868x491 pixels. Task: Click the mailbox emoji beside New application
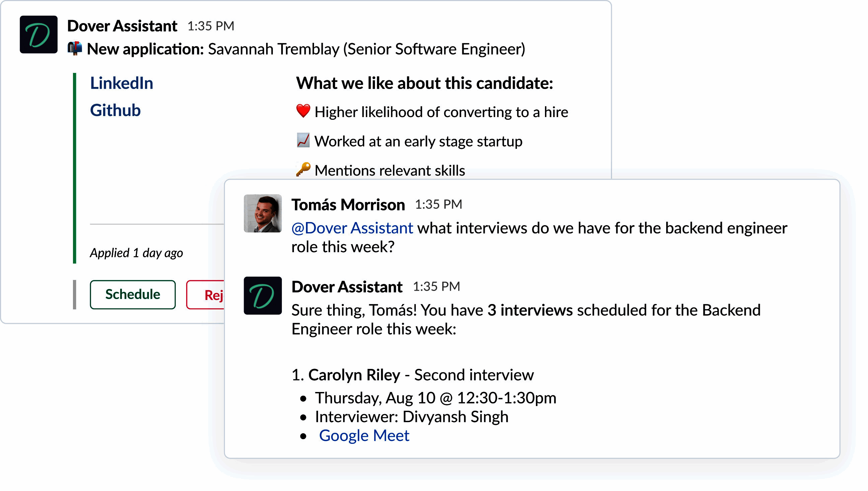75,48
